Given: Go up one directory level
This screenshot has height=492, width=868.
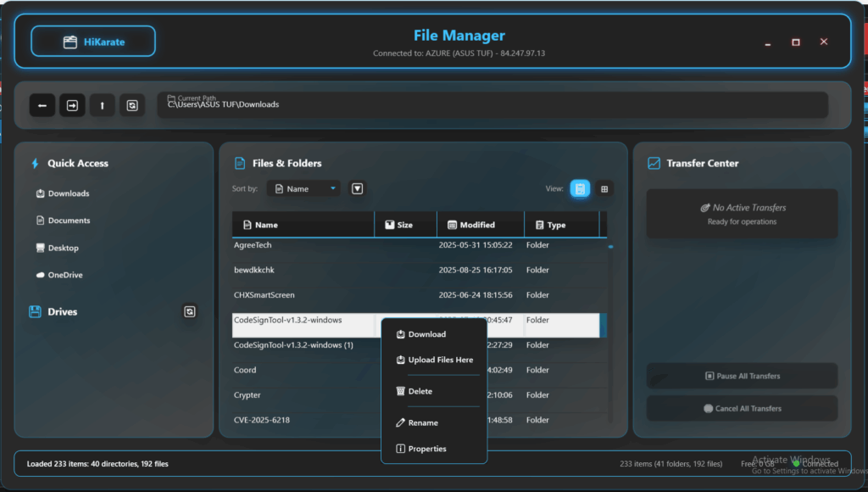Looking at the screenshot, I should click(x=102, y=105).
